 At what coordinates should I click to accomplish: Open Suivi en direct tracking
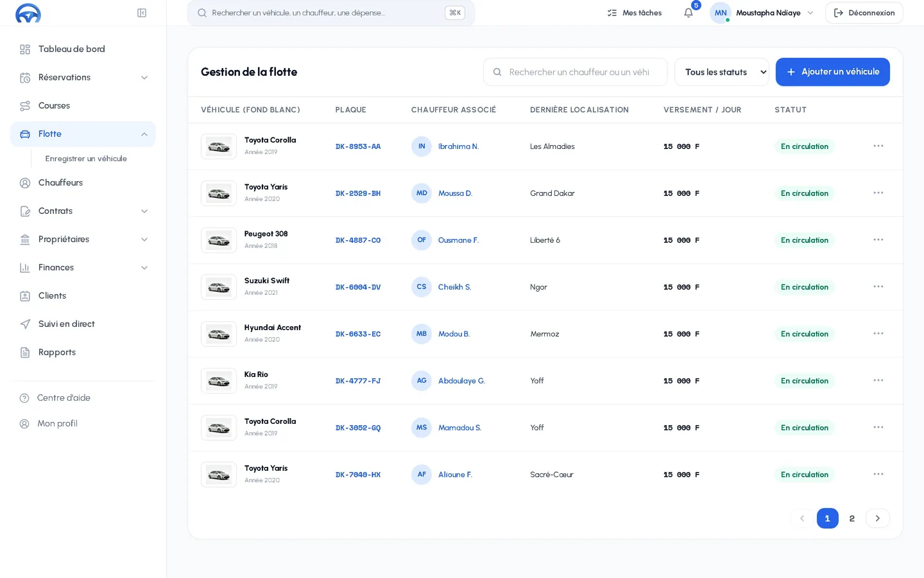[83, 324]
